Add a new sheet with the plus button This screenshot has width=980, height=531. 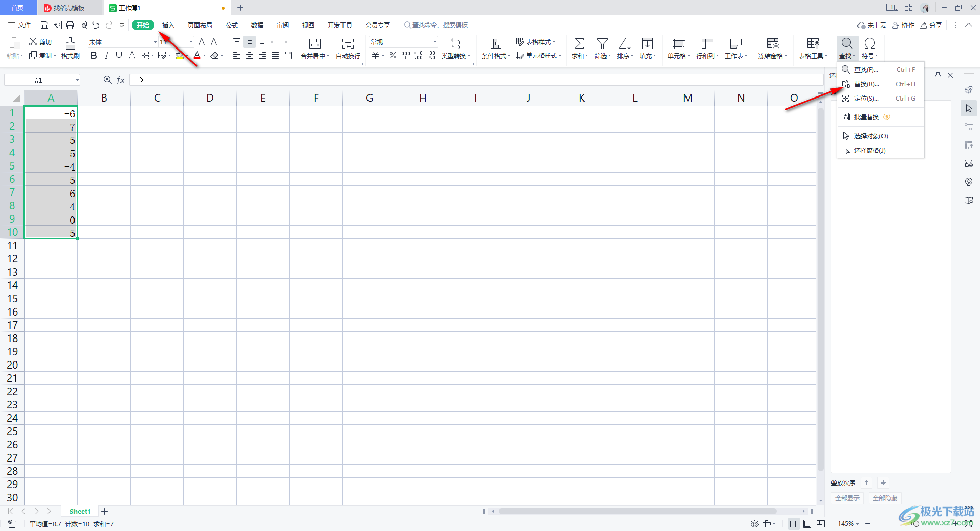coord(104,511)
